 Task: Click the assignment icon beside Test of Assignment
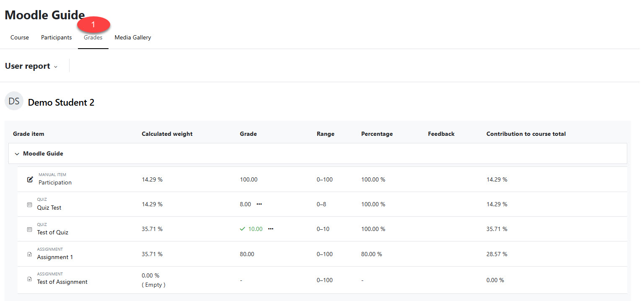(29, 279)
